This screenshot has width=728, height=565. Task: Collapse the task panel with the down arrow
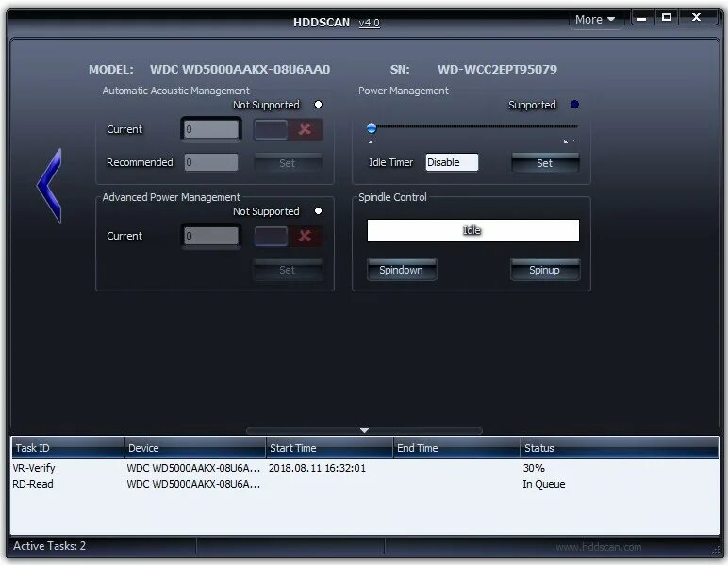tap(364, 430)
